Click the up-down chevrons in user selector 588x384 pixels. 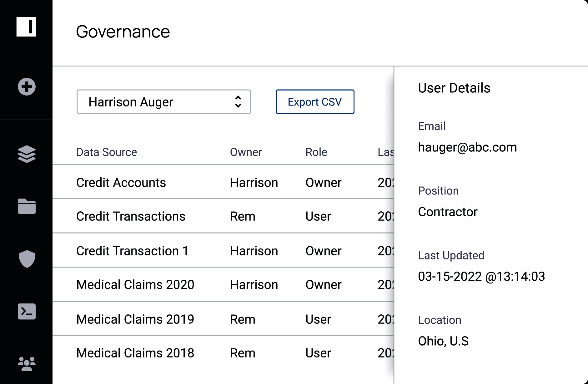pyautogui.click(x=238, y=102)
